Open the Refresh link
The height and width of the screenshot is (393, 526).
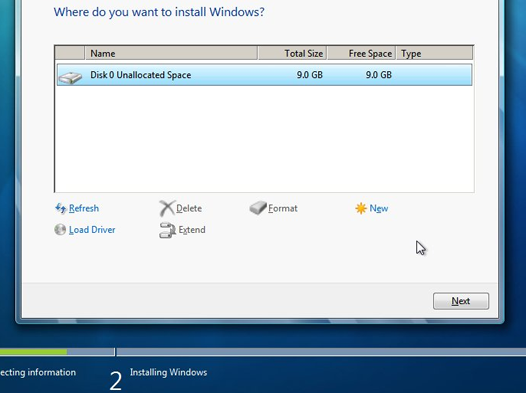[x=84, y=208]
